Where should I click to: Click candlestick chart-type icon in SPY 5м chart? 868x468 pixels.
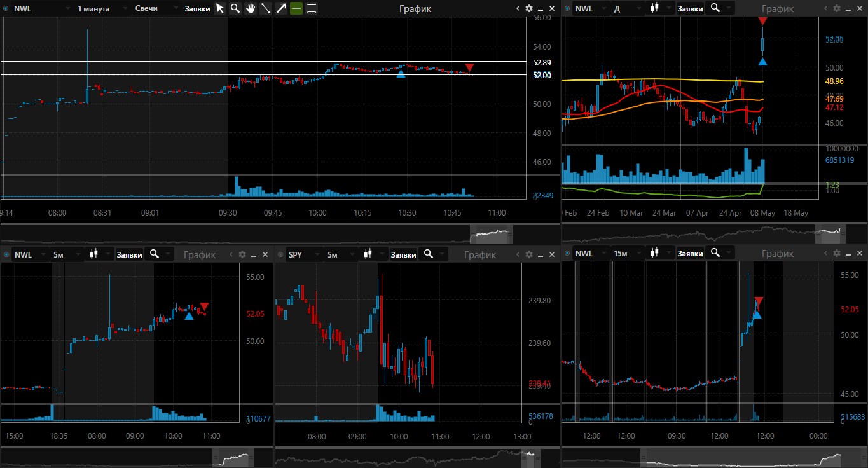click(x=369, y=254)
